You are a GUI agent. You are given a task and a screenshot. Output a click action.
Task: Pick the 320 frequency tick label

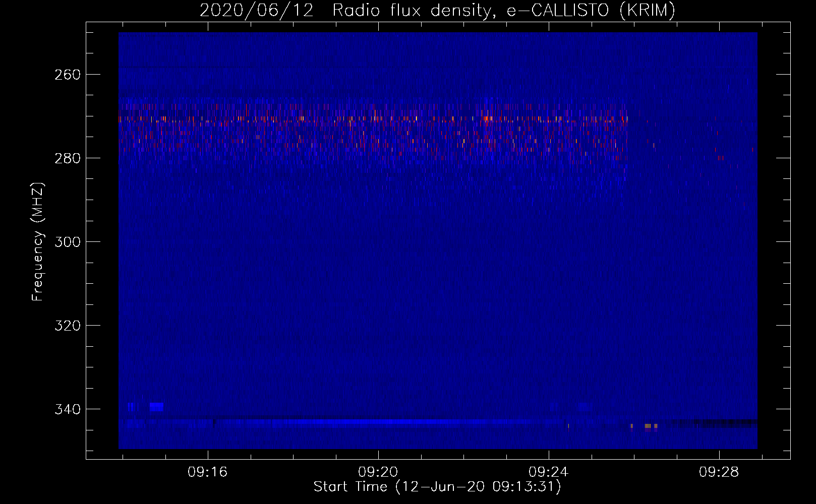pos(68,326)
